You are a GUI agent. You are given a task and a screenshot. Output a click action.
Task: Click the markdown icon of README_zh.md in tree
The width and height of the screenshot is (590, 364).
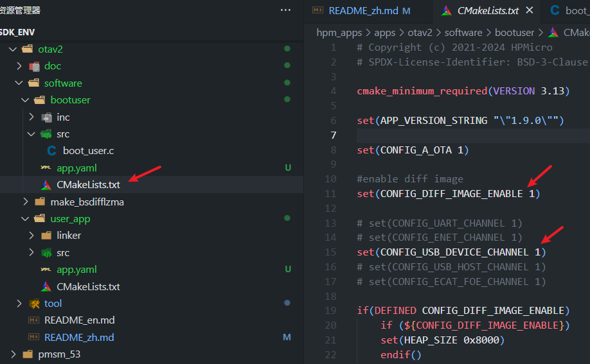tap(34, 337)
